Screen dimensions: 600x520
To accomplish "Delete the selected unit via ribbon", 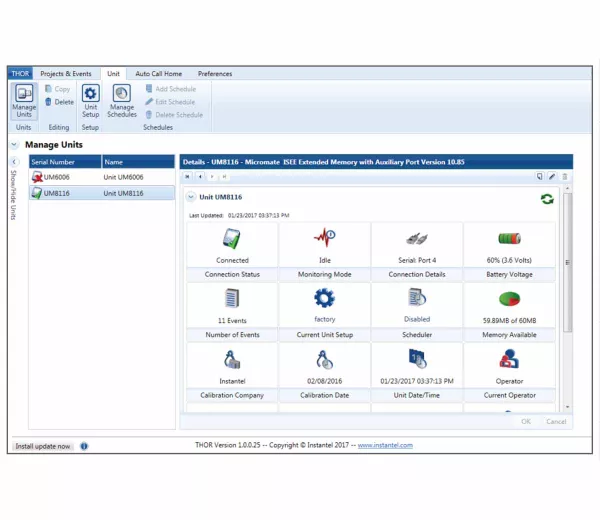I will click(x=59, y=102).
